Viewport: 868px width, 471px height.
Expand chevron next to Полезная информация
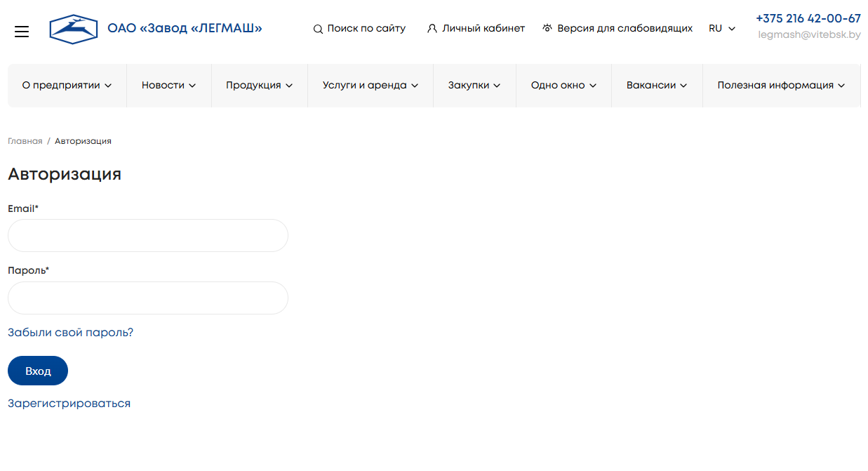coord(841,86)
